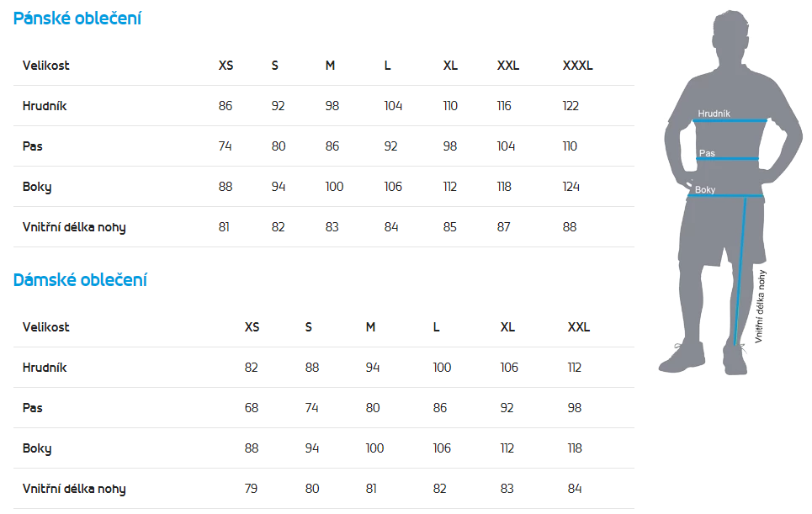Click women's XS waist value 68
Viewport: 812px width, 514px height.
click(x=251, y=408)
